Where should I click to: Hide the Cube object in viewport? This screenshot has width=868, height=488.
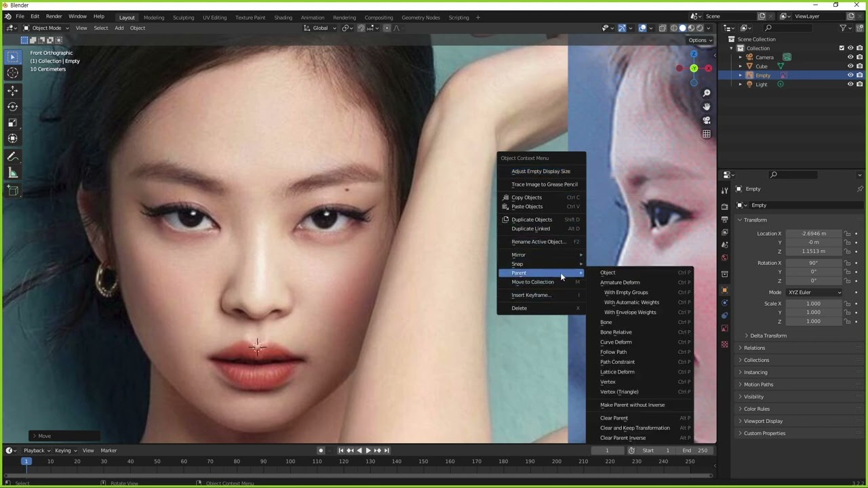point(850,66)
